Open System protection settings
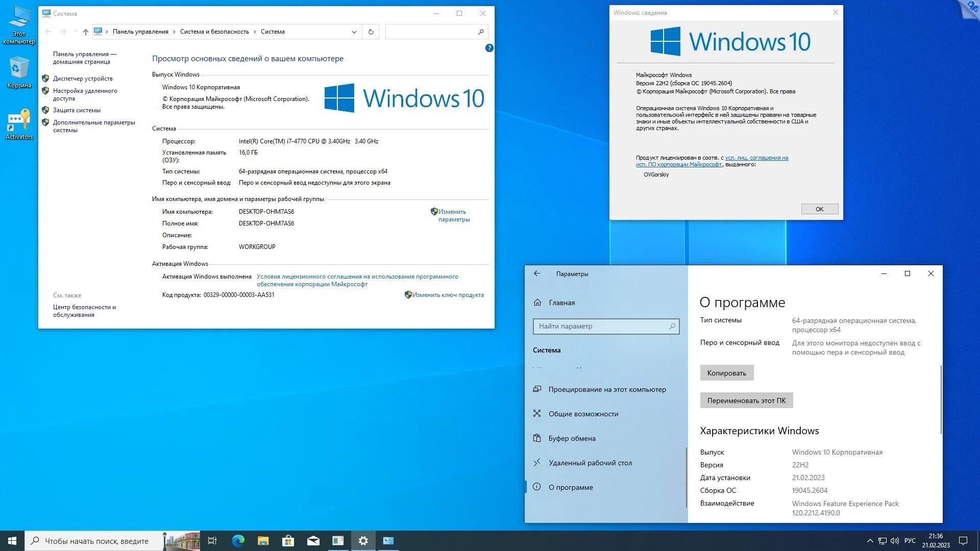The height and width of the screenshot is (551, 980). (x=76, y=110)
